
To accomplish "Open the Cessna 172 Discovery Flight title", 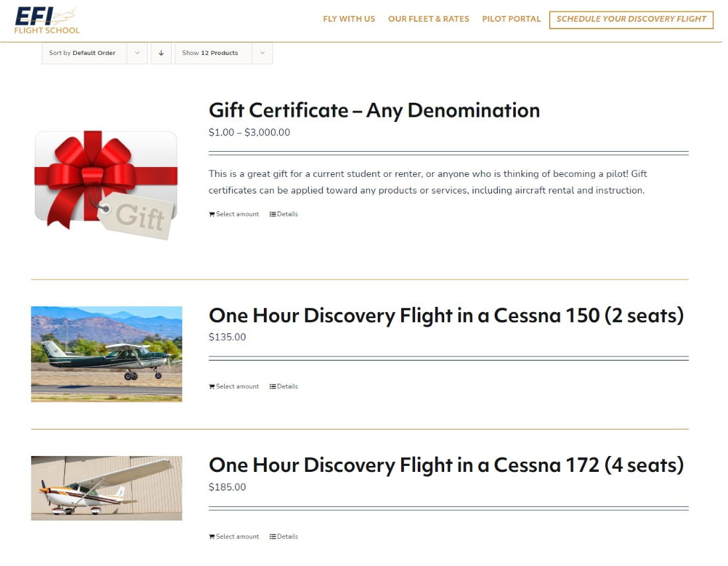I will [x=446, y=465].
